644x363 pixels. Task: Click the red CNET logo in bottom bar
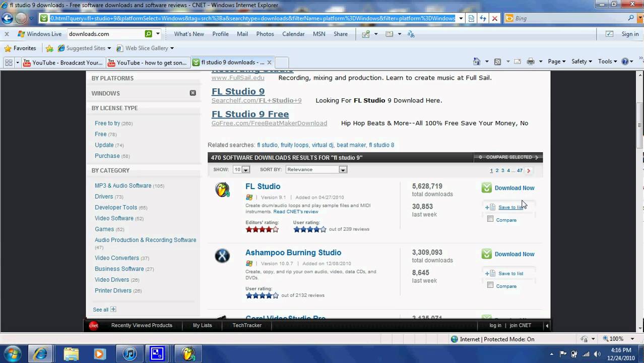tap(93, 325)
